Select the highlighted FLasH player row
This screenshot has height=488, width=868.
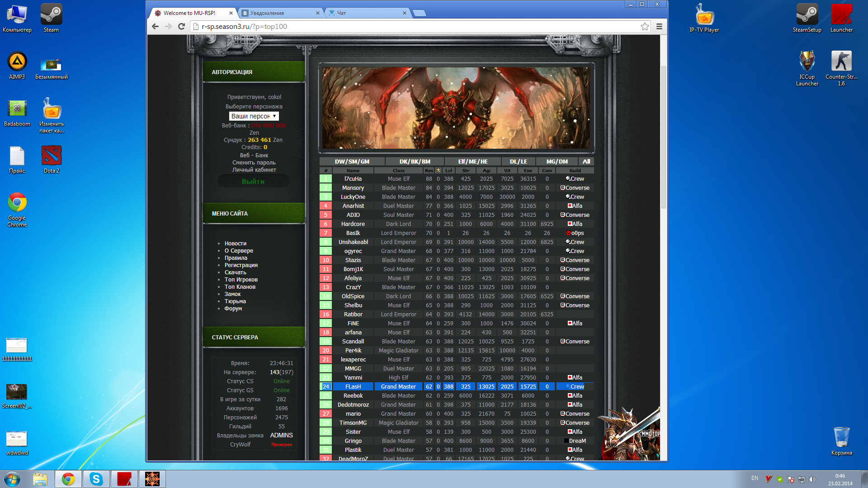(457, 387)
